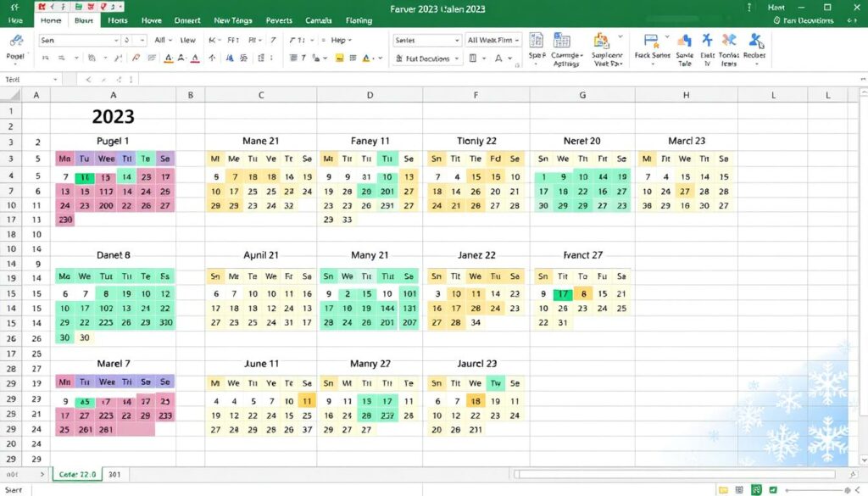Click the pink cell 230 under Pugel 1
The width and height of the screenshot is (868, 496).
click(x=65, y=220)
